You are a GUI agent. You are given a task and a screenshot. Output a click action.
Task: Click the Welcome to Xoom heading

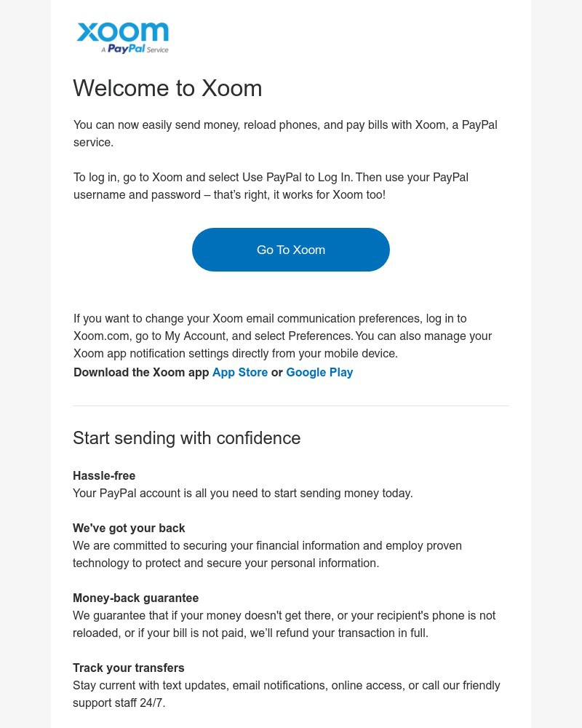coord(167,88)
